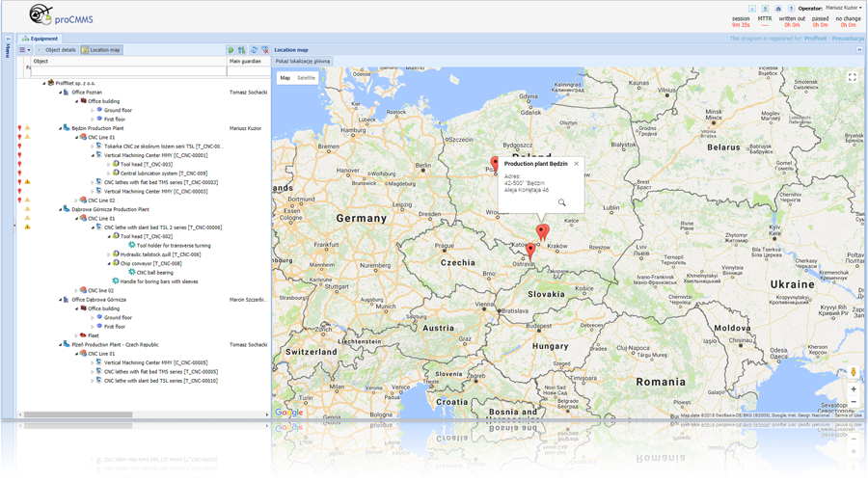Screen dimensions: 868x481
Task: Click the clear filter toolbar icon
Action: [264, 50]
